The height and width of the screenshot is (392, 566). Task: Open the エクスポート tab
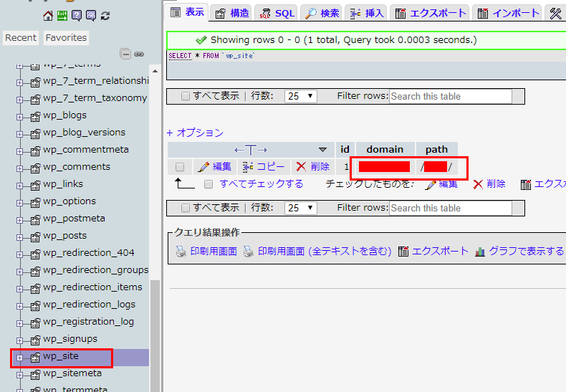pyautogui.click(x=431, y=13)
